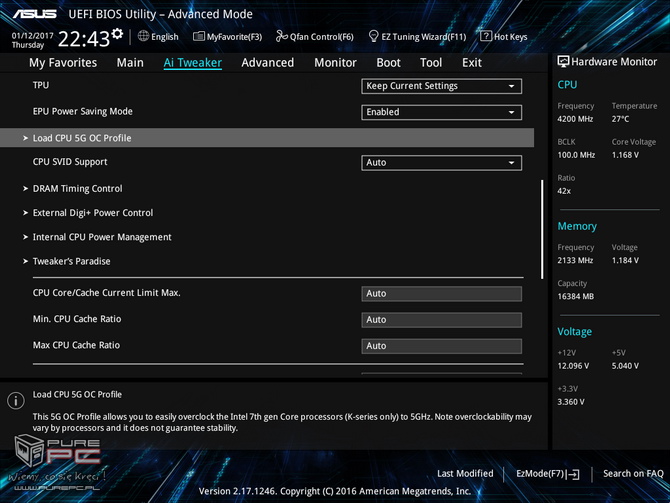Open the TPU dropdown

(441, 86)
